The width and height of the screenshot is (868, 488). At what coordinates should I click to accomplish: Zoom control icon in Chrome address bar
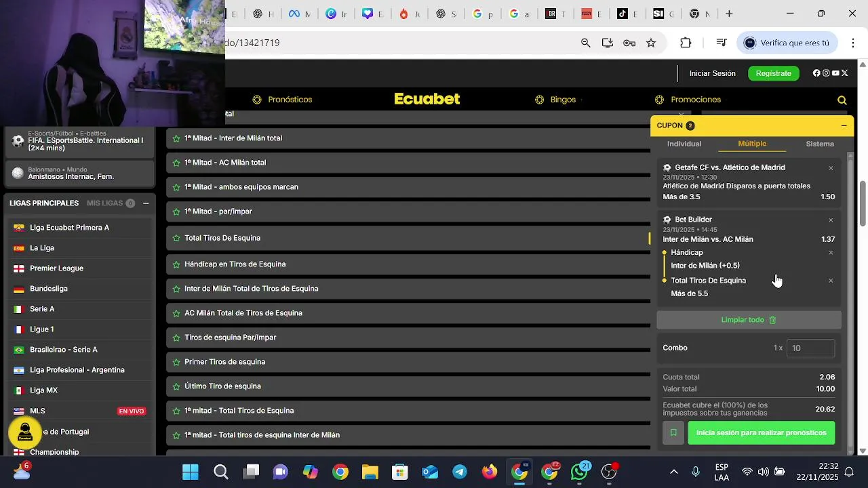(586, 43)
